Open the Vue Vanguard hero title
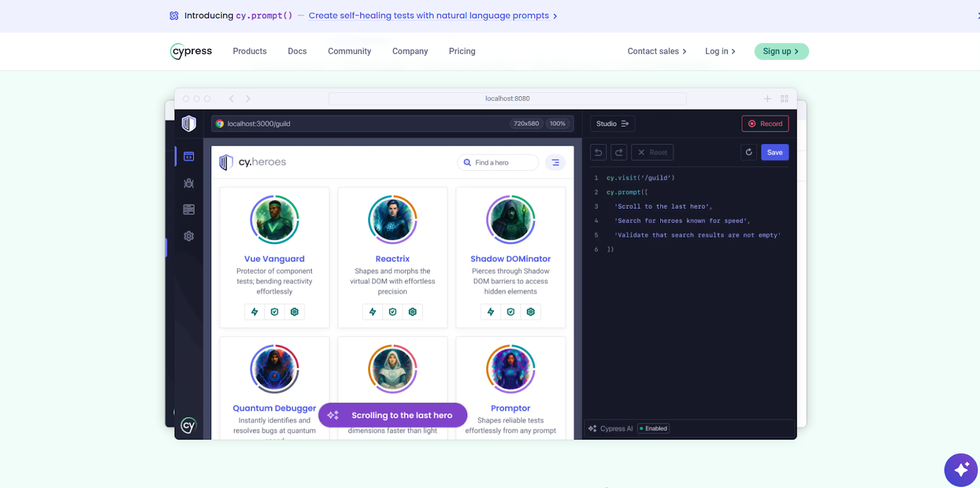This screenshot has height=488, width=980. click(274, 259)
